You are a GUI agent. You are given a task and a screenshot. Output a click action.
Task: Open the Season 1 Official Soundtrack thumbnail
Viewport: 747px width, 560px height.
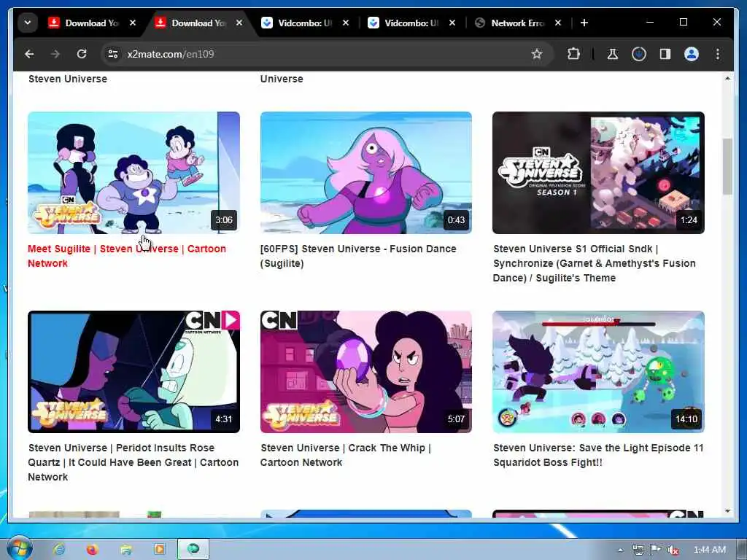click(598, 172)
